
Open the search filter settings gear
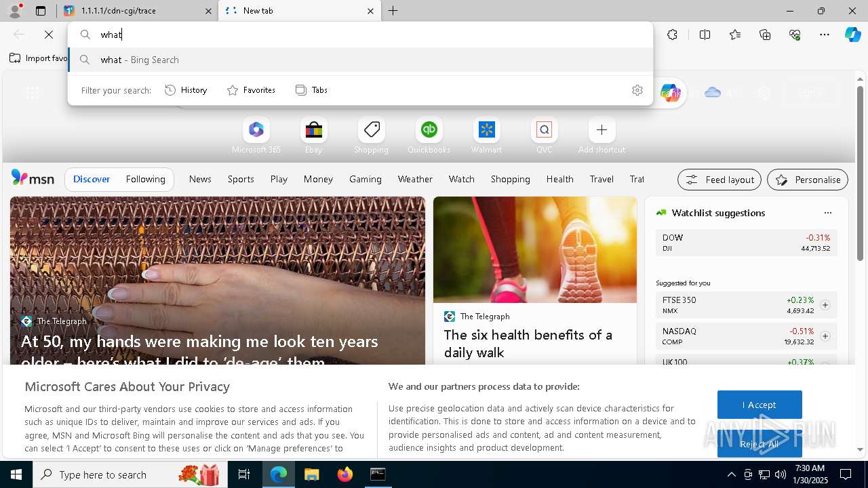(x=637, y=90)
